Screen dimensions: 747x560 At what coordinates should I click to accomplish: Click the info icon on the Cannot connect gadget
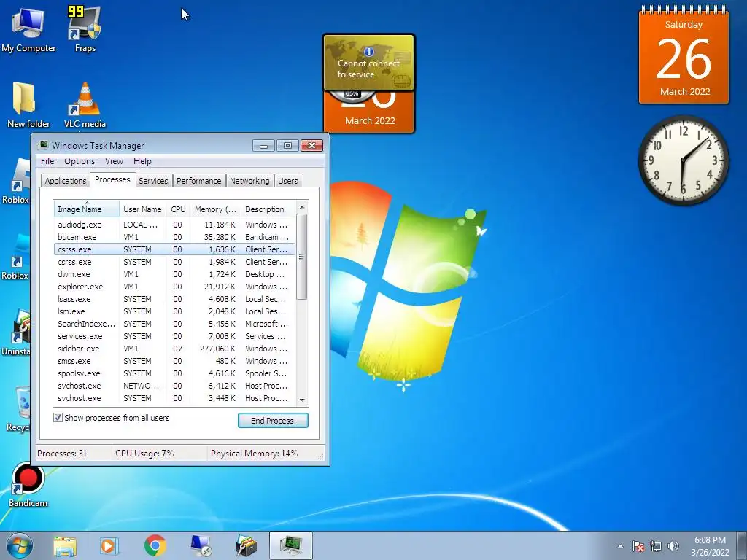click(x=368, y=52)
